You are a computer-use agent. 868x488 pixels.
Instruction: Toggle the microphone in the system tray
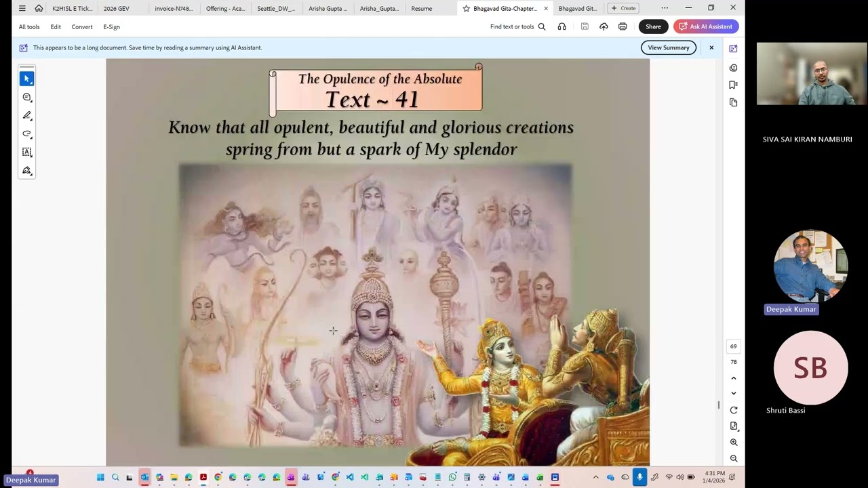click(x=639, y=477)
